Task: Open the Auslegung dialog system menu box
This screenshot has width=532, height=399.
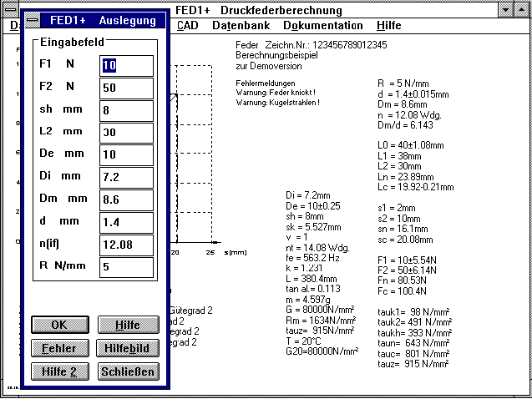Action: [33, 20]
